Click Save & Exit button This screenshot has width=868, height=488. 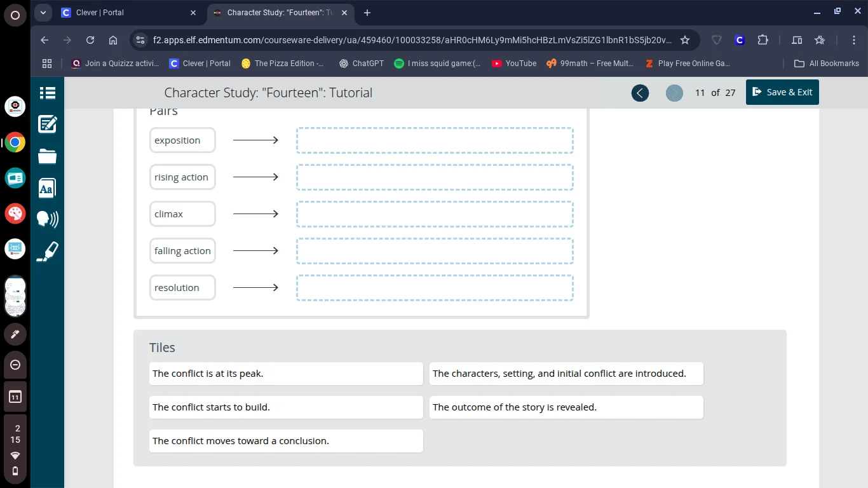pos(782,92)
